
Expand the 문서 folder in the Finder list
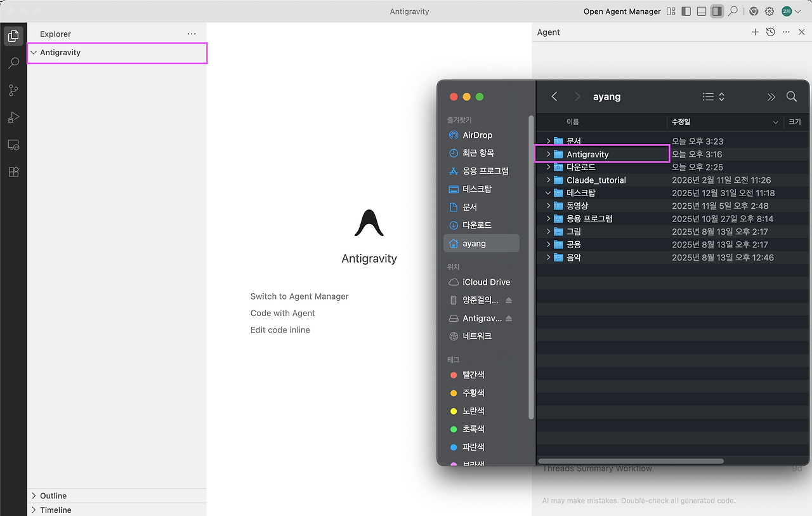(x=548, y=141)
